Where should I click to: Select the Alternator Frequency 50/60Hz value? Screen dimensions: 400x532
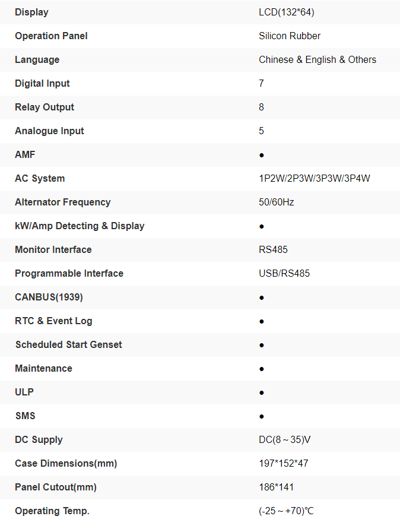tap(277, 202)
